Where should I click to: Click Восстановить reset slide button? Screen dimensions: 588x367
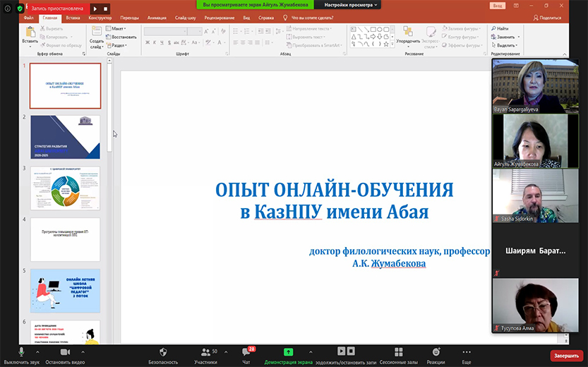[x=121, y=37]
